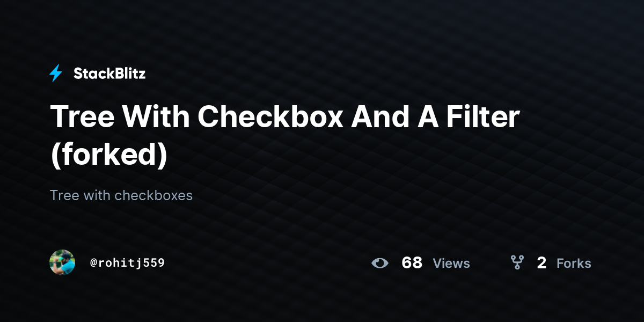
Task: Open the @rohitj559 username link
Action: pos(127,263)
